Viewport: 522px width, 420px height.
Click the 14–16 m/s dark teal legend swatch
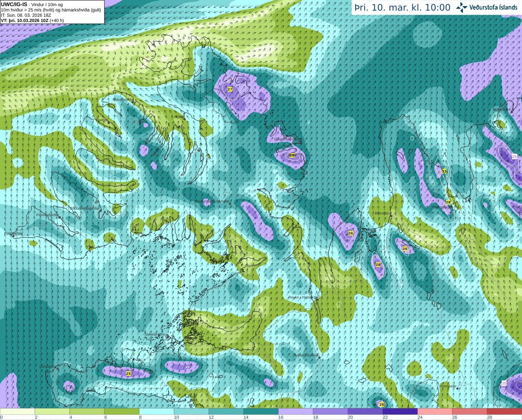coord(261,411)
